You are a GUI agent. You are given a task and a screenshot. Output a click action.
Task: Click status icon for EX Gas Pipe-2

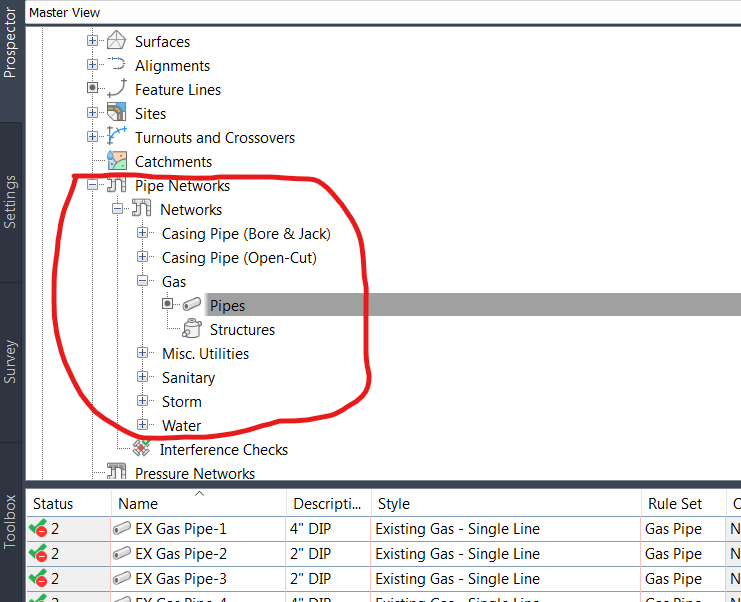pyautogui.click(x=38, y=553)
